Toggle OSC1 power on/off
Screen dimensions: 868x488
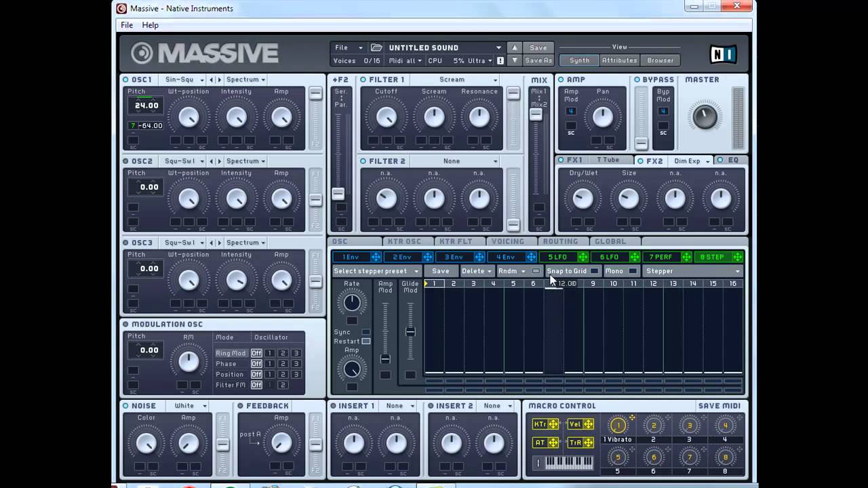point(126,79)
